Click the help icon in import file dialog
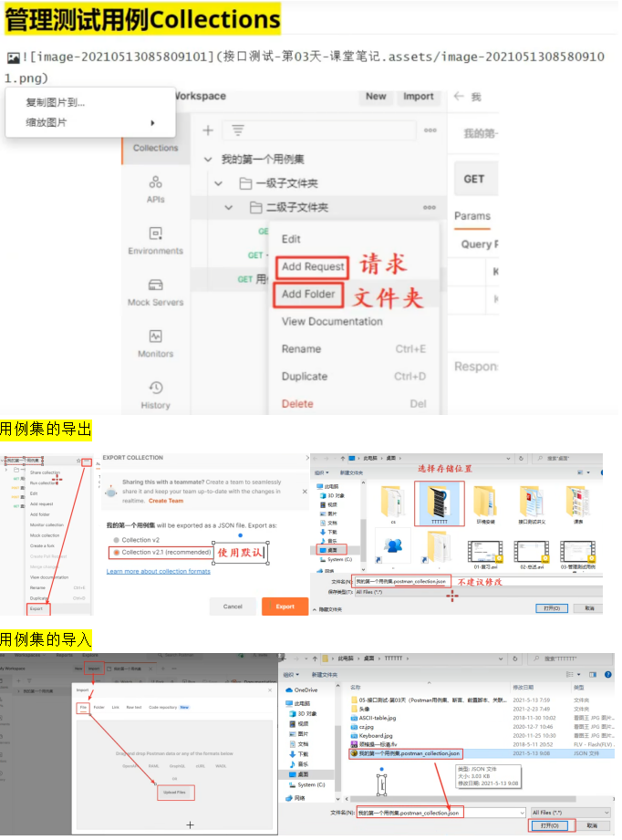This screenshot has height=840, width=622. tap(608, 675)
